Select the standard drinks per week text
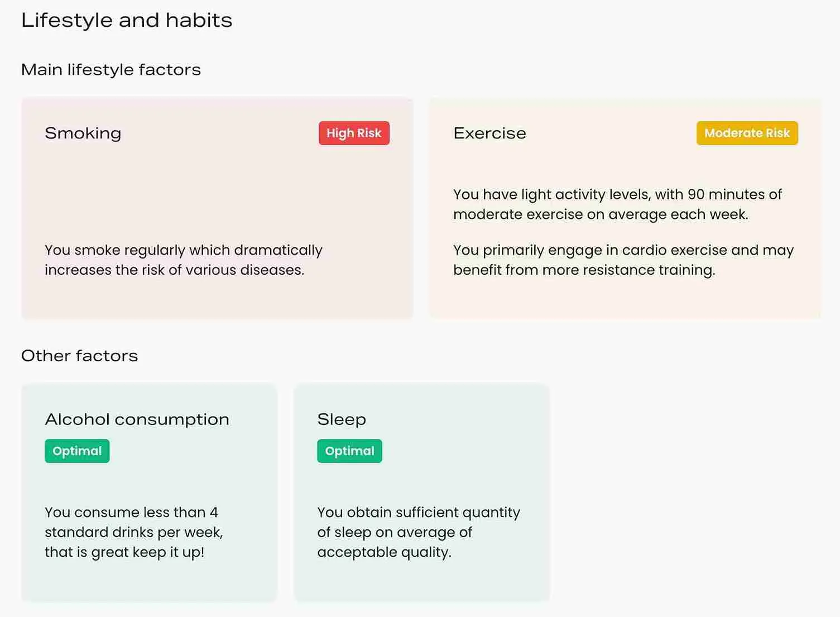 pyautogui.click(x=134, y=532)
